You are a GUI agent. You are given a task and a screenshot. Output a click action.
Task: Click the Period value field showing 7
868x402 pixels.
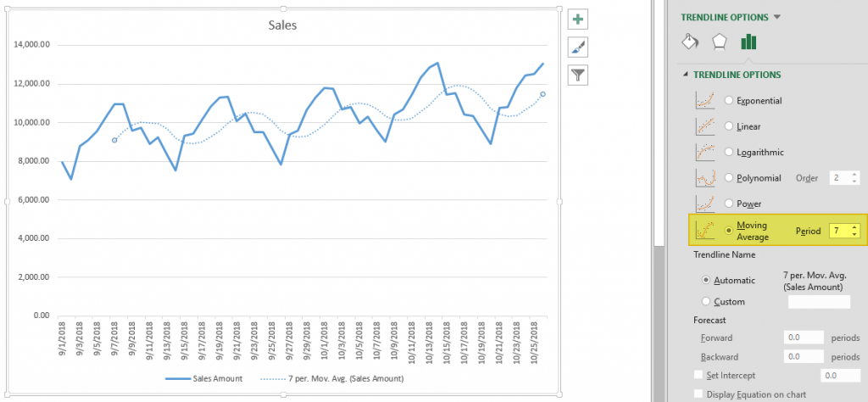click(x=840, y=231)
